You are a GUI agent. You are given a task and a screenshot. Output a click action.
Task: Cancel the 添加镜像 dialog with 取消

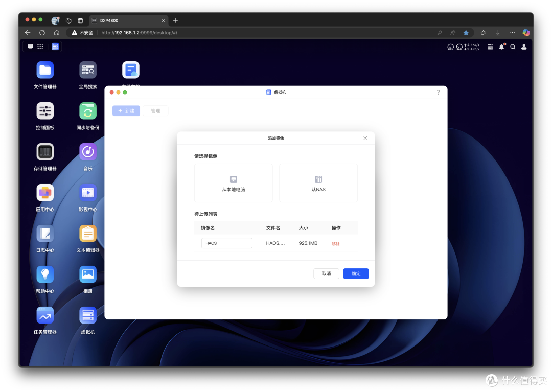(326, 274)
